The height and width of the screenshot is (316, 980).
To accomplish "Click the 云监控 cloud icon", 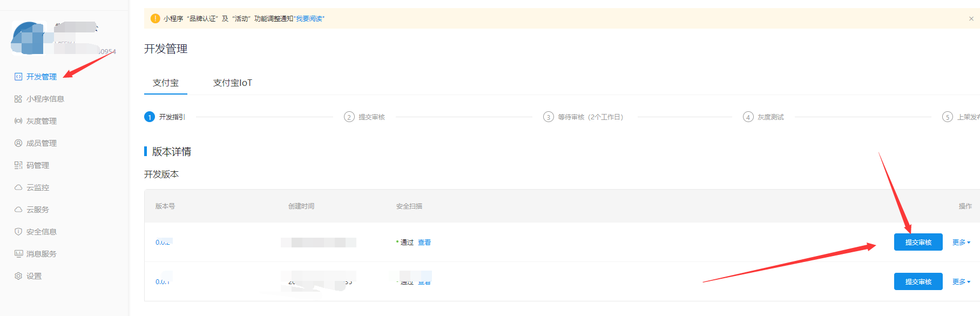I will [x=18, y=187].
